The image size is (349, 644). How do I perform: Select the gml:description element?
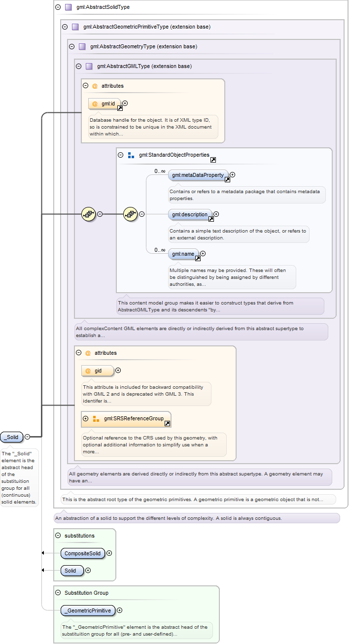click(x=190, y=214)
